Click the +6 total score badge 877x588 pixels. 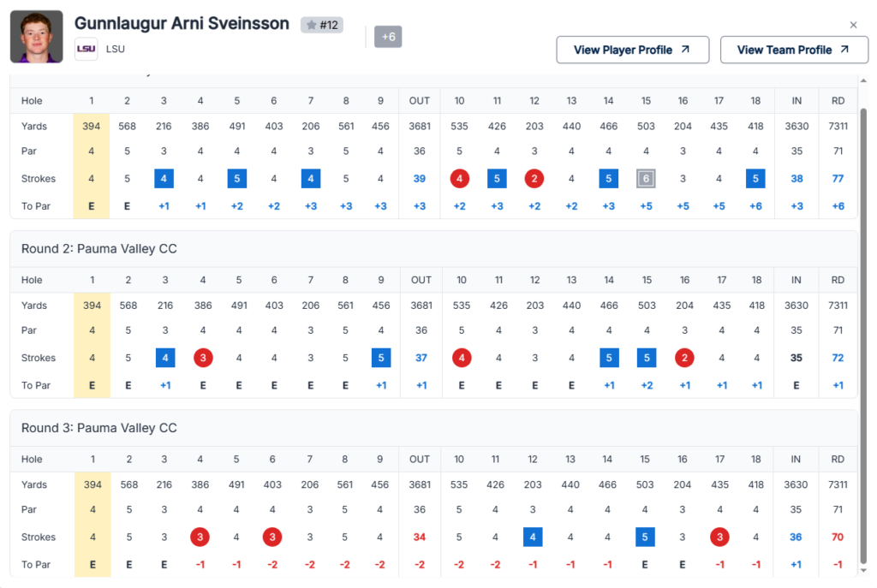(388, 37)
